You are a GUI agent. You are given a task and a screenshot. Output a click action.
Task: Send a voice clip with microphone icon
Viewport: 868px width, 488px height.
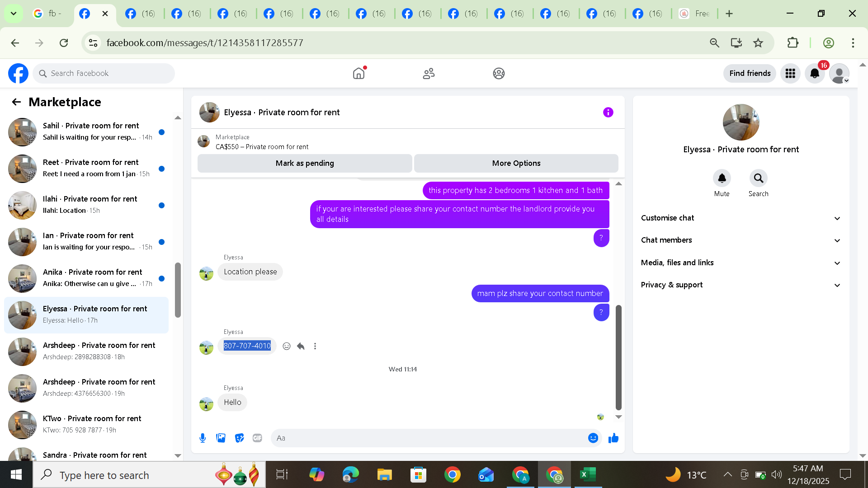(203, 438)
